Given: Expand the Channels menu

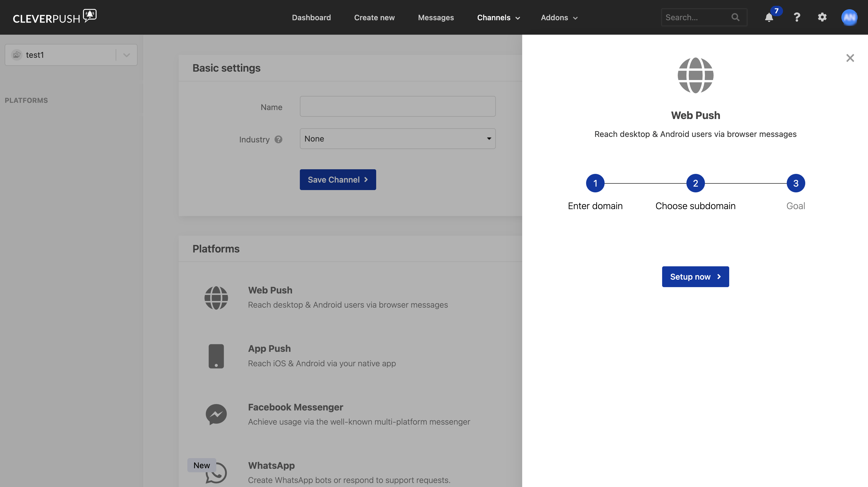Looking at the screenshot, I should (x=499, y=18).
